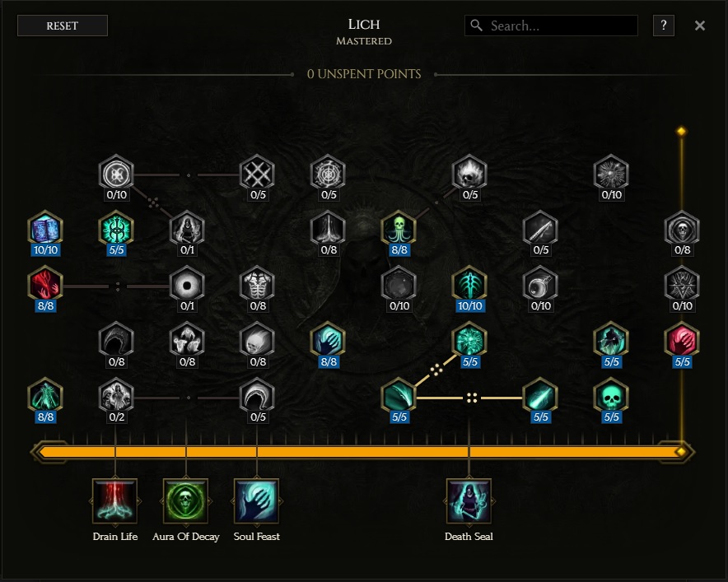Viewport: 728px width, 582px height.
Task: Open the question mark help button
Action: click(664, 25)
